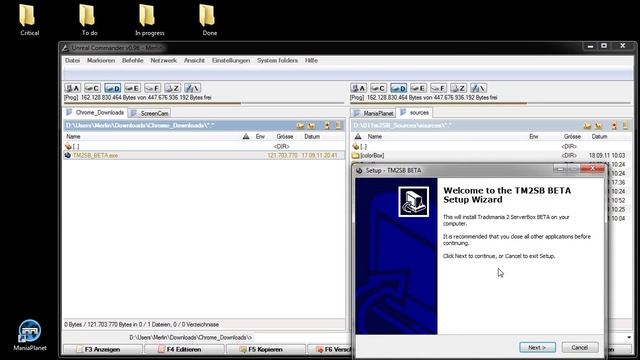Click the F4 Editieren button
The image size is (640, 360).
click(x=184, y=349)
